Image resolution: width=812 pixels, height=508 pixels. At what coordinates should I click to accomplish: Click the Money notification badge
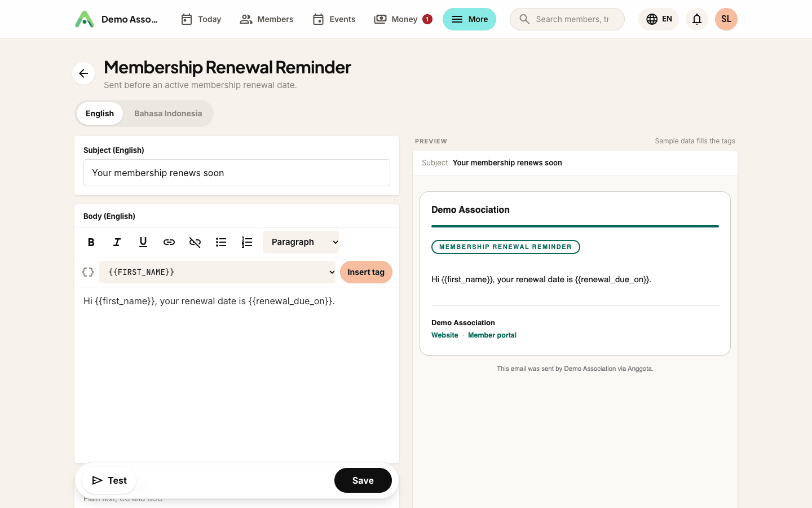427,19
